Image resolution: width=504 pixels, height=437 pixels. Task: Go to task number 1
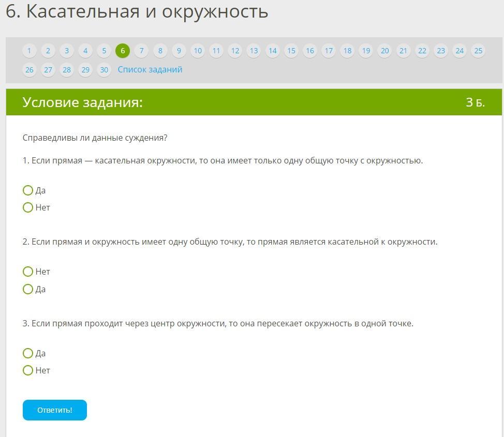point(29,51)
